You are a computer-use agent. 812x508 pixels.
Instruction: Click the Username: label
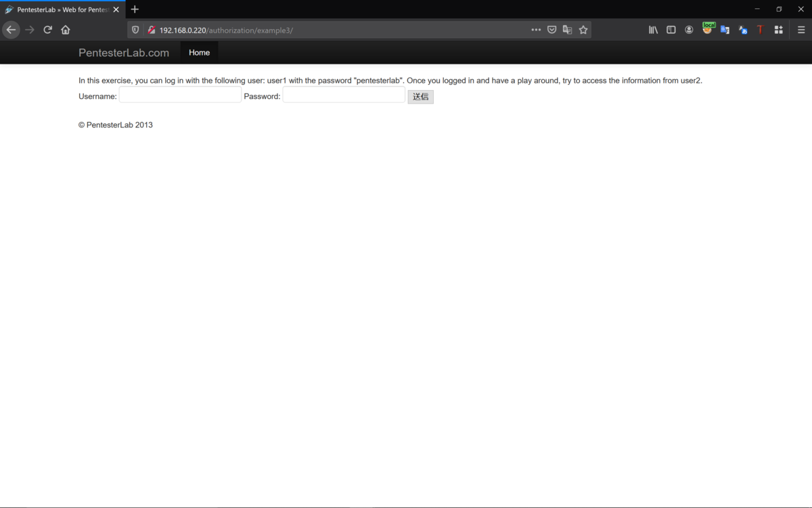[x=97, y=96]
